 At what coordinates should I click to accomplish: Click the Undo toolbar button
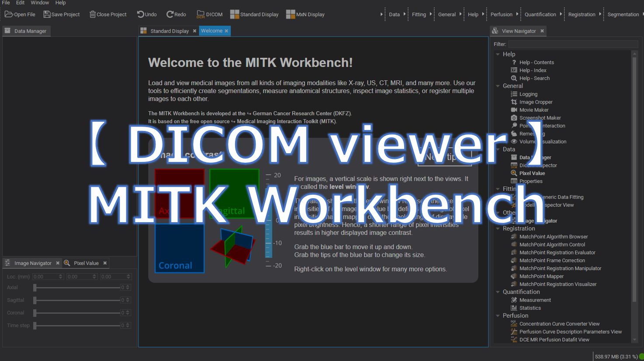pyautogui.click(x=146, y=14)
